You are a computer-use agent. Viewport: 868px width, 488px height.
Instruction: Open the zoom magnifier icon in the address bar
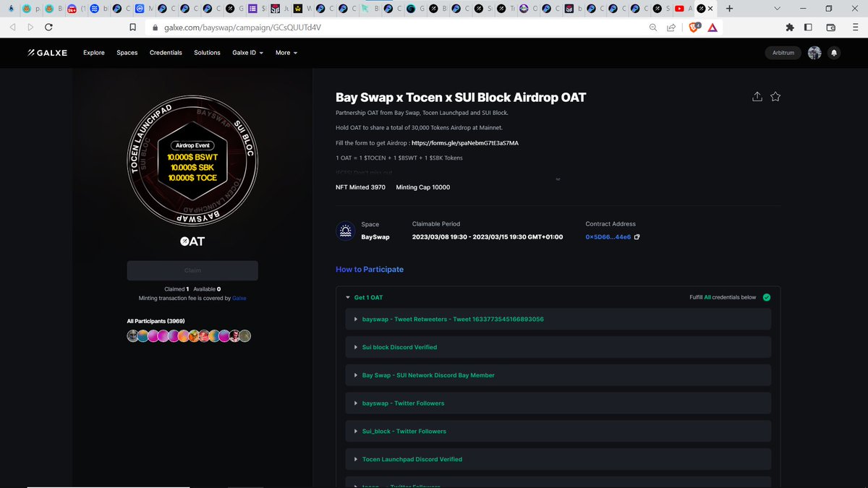tap(653, 27)
